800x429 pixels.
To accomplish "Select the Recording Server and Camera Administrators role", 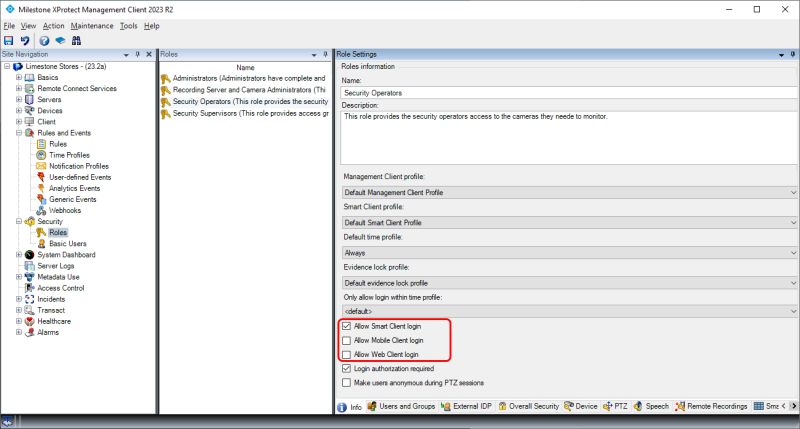I will (x=245, y=90).
